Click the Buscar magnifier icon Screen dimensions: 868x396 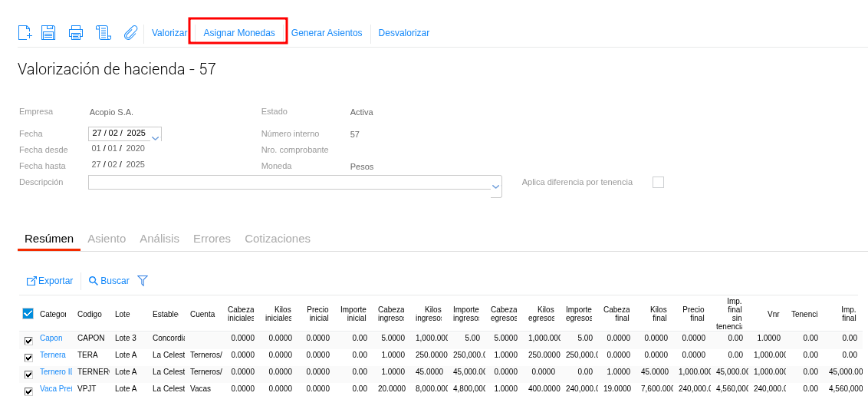(94, 281)
